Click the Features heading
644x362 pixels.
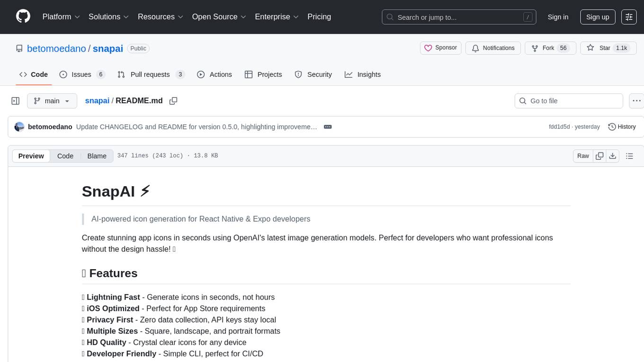[110, 273]
